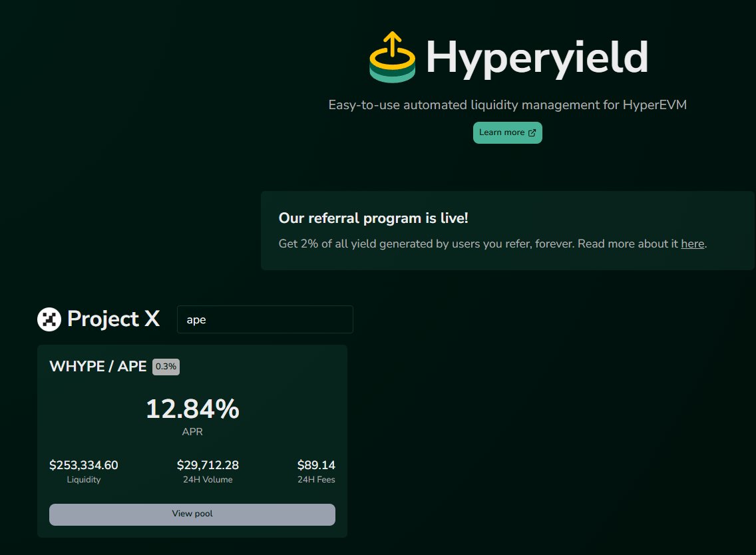Screen dimensions: 756x555
Task: Click the Project X logo icon
Action: point(49,319)
